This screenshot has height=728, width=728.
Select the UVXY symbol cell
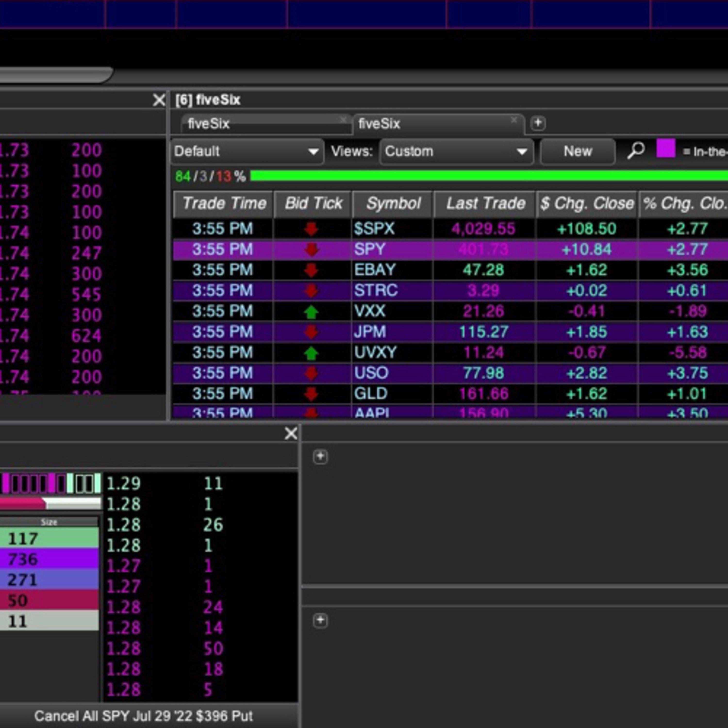tap(393, 353)
